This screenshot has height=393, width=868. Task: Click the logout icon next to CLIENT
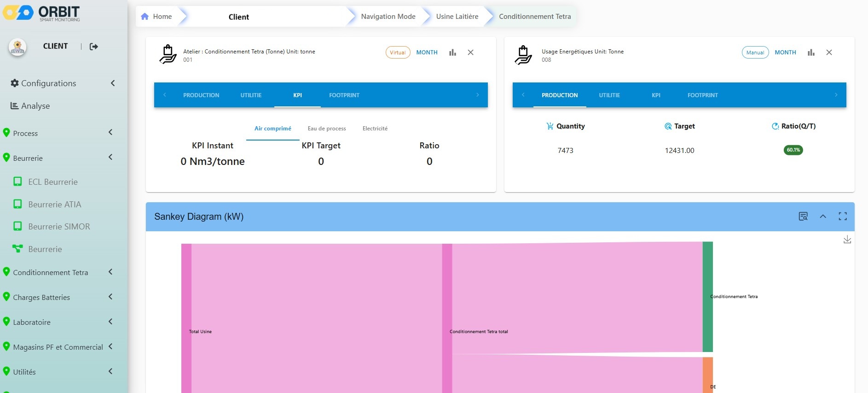[x=94, y=47]
